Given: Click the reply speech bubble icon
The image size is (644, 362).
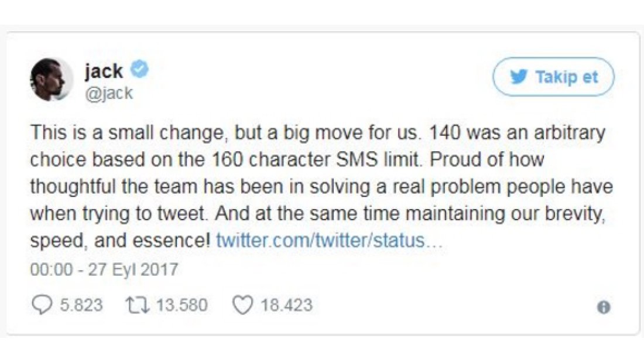Looking at the screenshot, I should (41, 305).
